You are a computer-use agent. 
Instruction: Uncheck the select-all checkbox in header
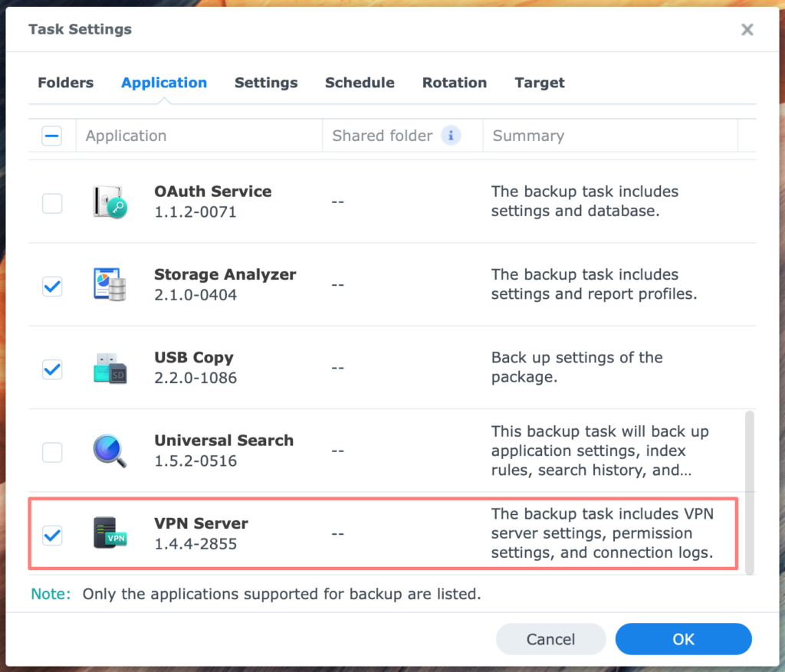52,136
